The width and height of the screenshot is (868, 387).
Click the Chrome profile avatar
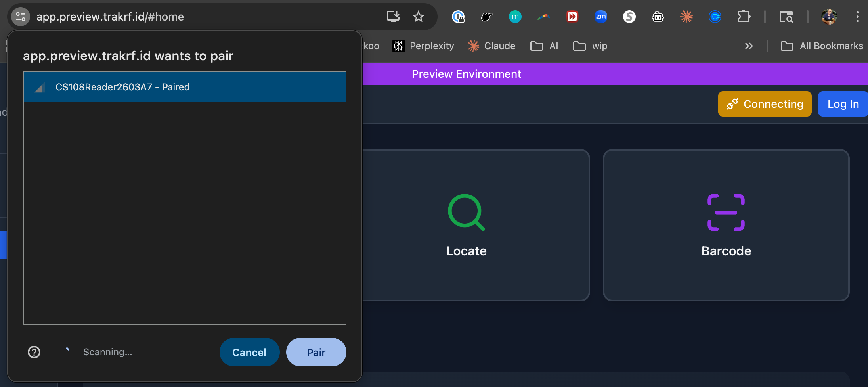tap(830, 17)
